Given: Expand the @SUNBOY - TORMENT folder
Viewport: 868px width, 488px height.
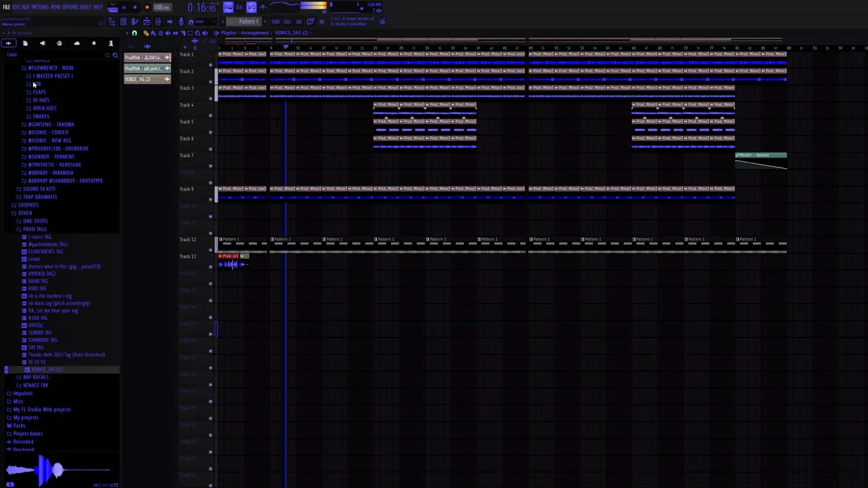Looking at the screenshot, I should click(x=47, y=157).
